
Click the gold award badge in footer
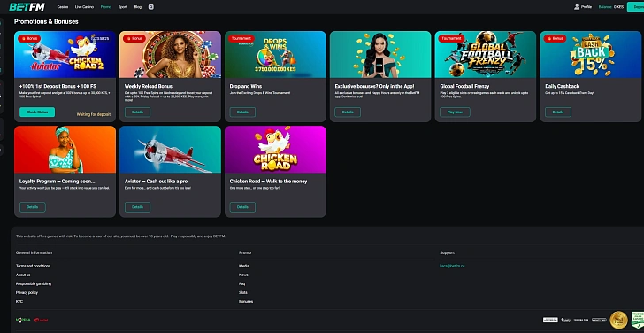tap(618, 320)
